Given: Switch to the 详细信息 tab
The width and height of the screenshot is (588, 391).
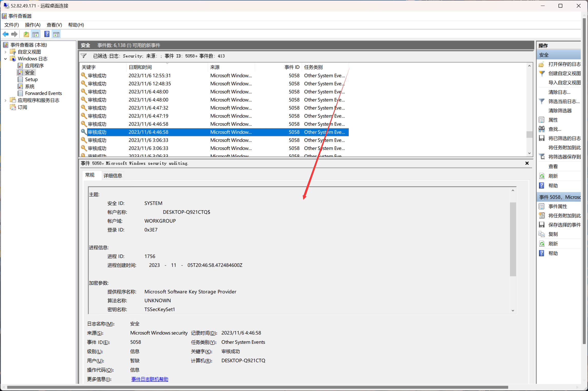Looking at the screenshot, I should click(x=113, y=176).
